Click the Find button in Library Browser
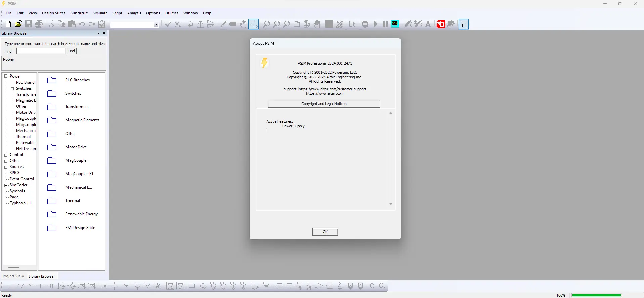644x298 pixels. click(71, 51)
